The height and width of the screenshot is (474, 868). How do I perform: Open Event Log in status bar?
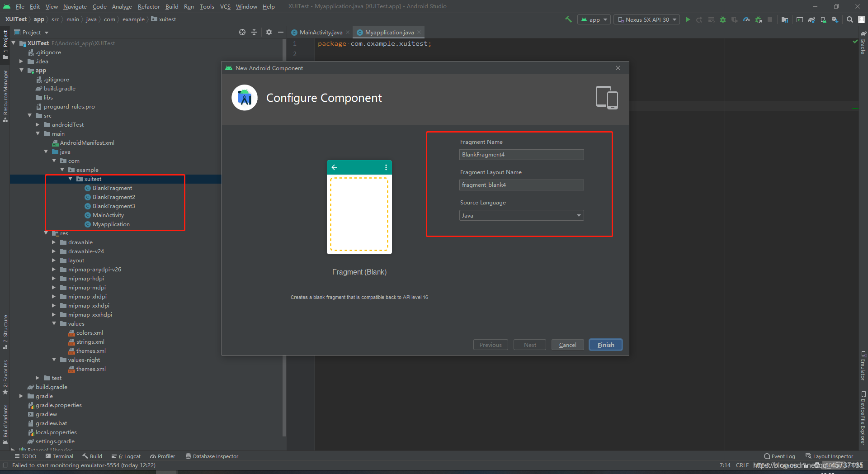click(779, 456)
